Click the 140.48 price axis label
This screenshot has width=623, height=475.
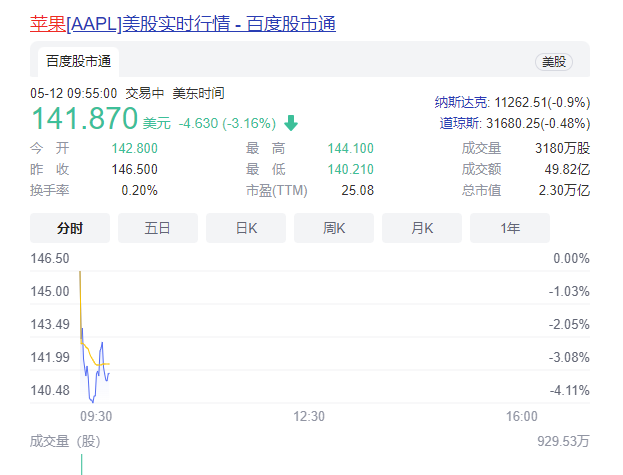coord(50,390)
